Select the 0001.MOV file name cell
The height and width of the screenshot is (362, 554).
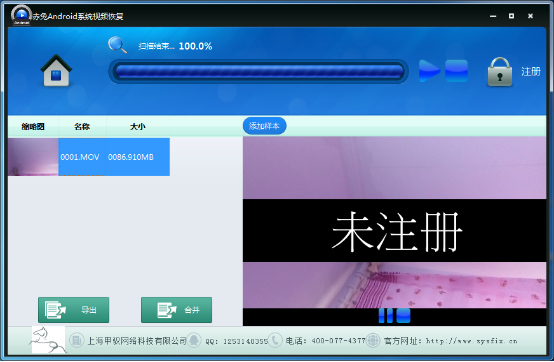pyautogui.click(x=82, y=157)
